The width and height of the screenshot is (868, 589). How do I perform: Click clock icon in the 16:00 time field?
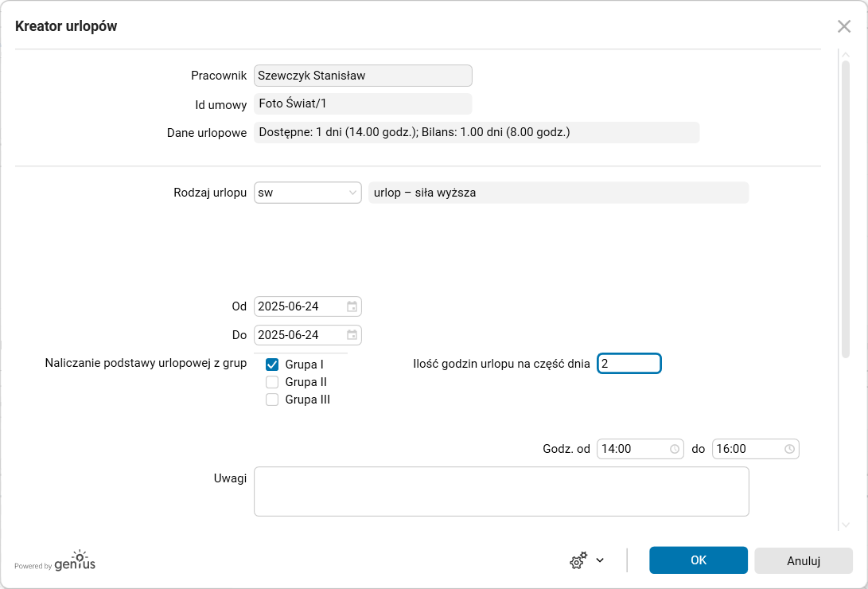789,449
